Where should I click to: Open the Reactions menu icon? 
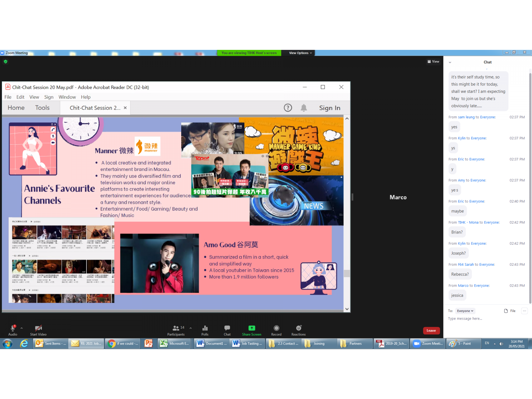point(299,328)
